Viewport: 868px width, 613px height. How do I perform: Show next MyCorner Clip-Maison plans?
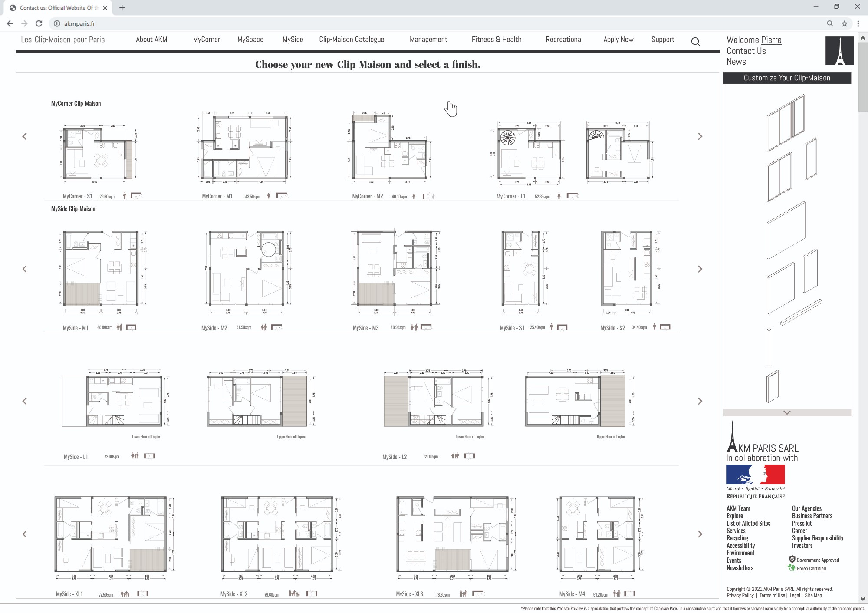(700, 136)
